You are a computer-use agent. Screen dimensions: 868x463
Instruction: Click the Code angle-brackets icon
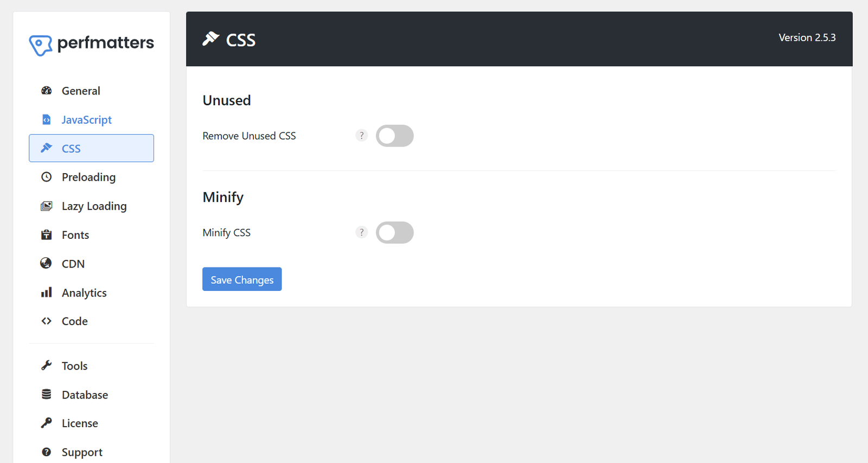[x=47, y=321]
